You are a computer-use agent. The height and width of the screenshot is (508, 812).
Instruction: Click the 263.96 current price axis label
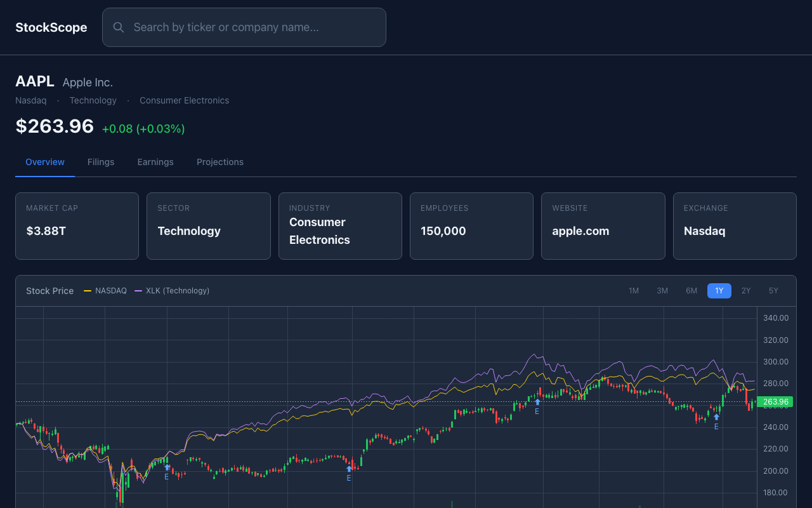[x=775, y=402]
